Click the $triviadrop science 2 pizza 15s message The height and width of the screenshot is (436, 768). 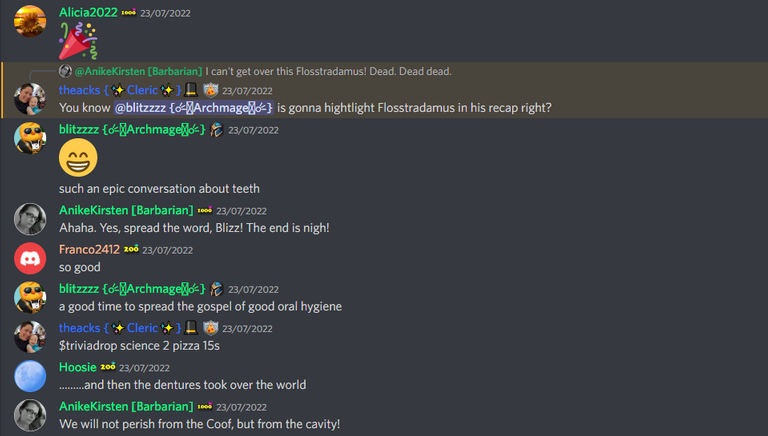click(x=139, y=346)
